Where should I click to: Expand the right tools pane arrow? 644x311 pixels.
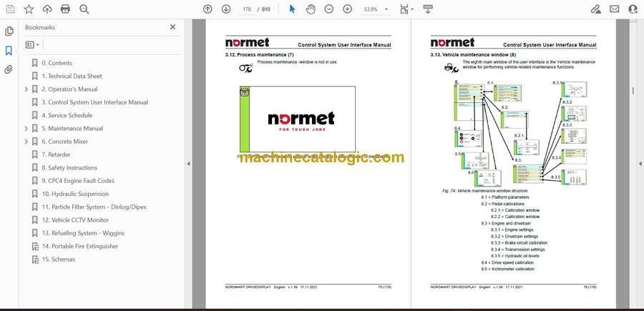(640, 164)
